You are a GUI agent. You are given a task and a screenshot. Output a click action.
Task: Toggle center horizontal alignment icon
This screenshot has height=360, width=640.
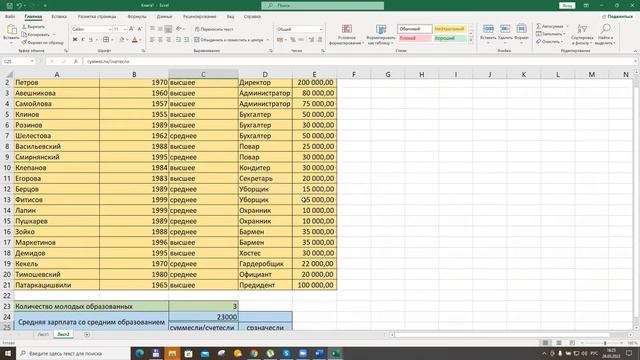tap(160, 40)
